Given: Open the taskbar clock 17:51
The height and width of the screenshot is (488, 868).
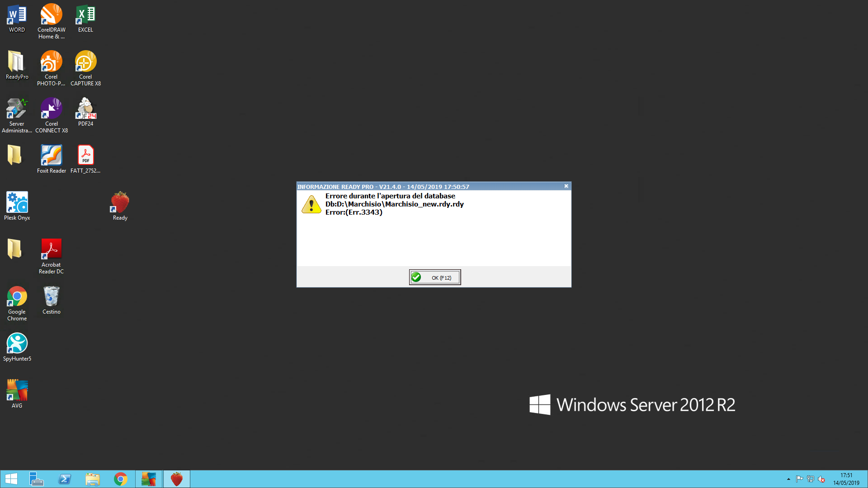Looking at the screenshot, I should coord(846,479).
